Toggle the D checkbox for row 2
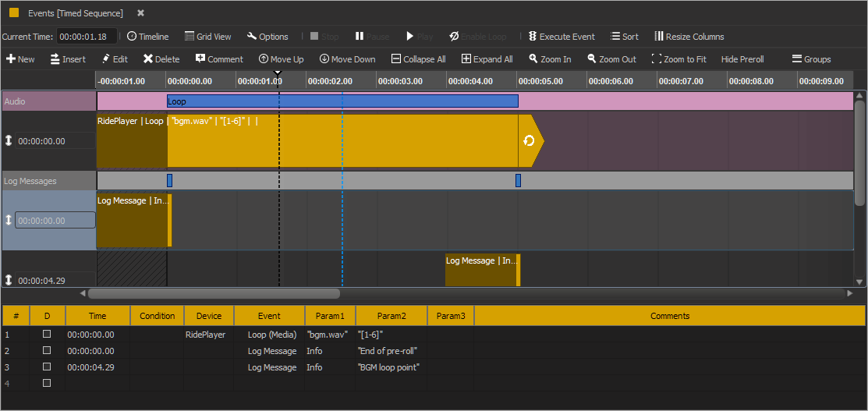The height and width of the screenshot is (411, 868). (x=47, y=350)
